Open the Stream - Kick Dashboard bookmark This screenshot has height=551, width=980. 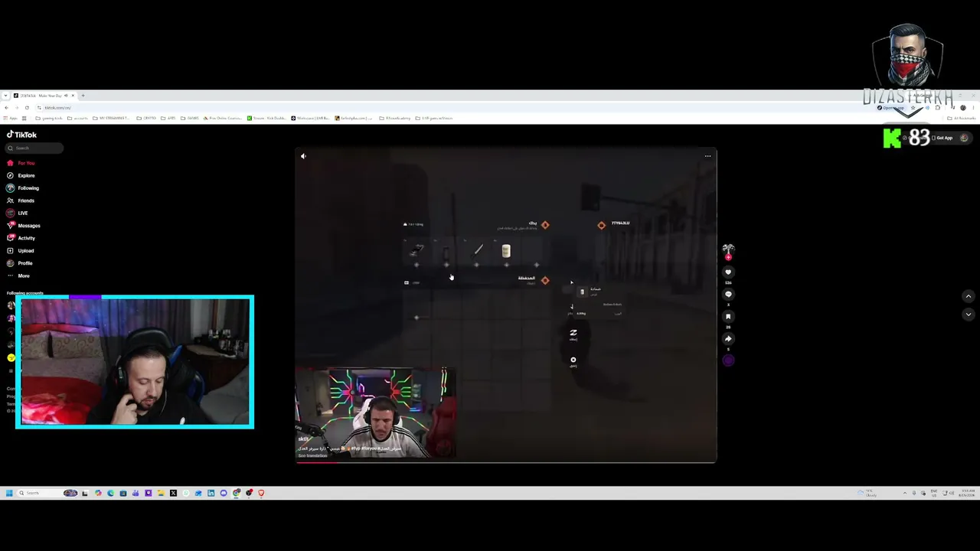point(267,119)
